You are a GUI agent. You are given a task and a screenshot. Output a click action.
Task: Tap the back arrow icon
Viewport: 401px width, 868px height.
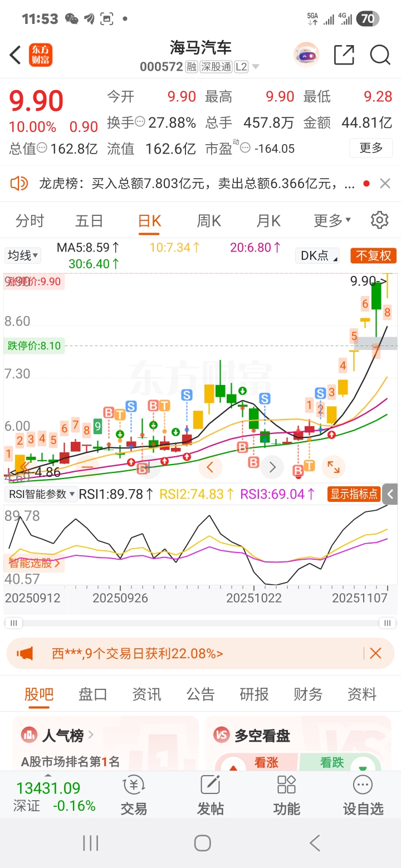coord(15,55)
